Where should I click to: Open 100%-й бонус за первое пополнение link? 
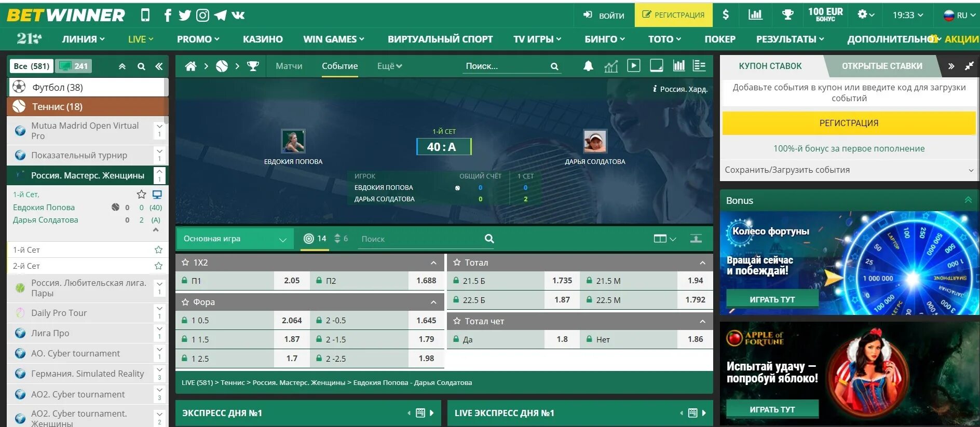click(849, 148)
